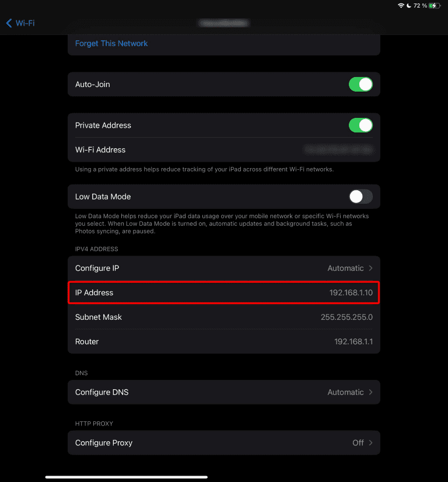Turn off the Auto-Join switch
Viewport: 448px width, 482px height.
point(360,85)
